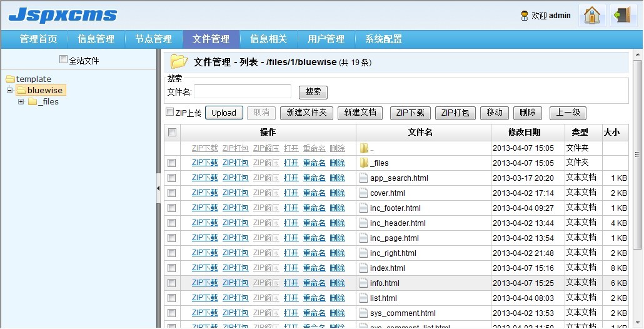644x329 pixels.
Task: Click 删除 link for list.html
Action: coord(337,298)
